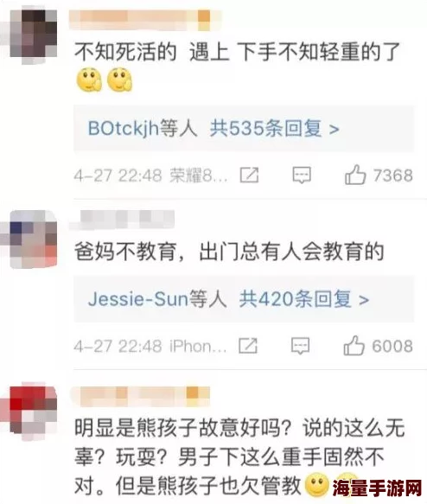
Task: Tap the repost icon on the second comment
Action: click(248, 346)
